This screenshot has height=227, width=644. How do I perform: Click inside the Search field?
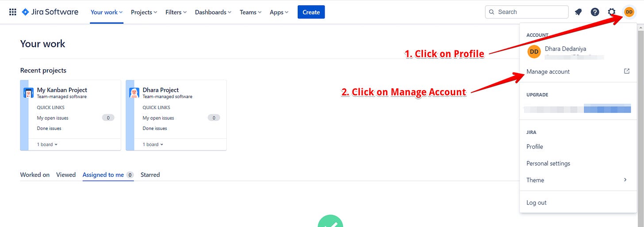click(x=527, y=12)
